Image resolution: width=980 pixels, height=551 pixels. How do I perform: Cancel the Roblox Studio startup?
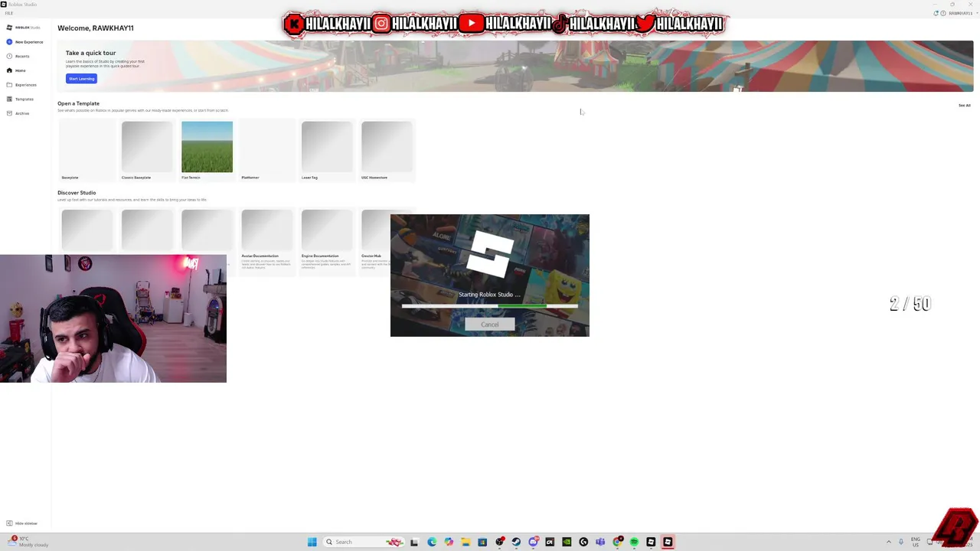tap(490, 324)
